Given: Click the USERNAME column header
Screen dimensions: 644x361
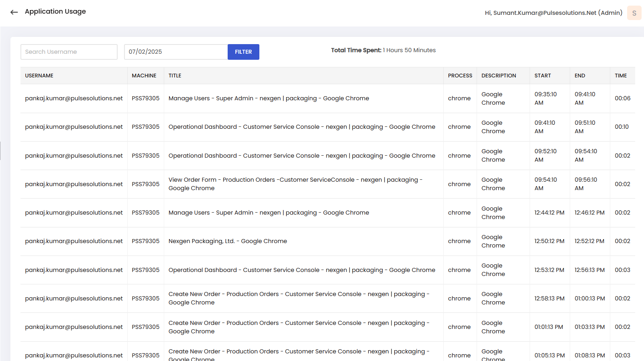Looking at the screenshot, I should tap(39, 75).
